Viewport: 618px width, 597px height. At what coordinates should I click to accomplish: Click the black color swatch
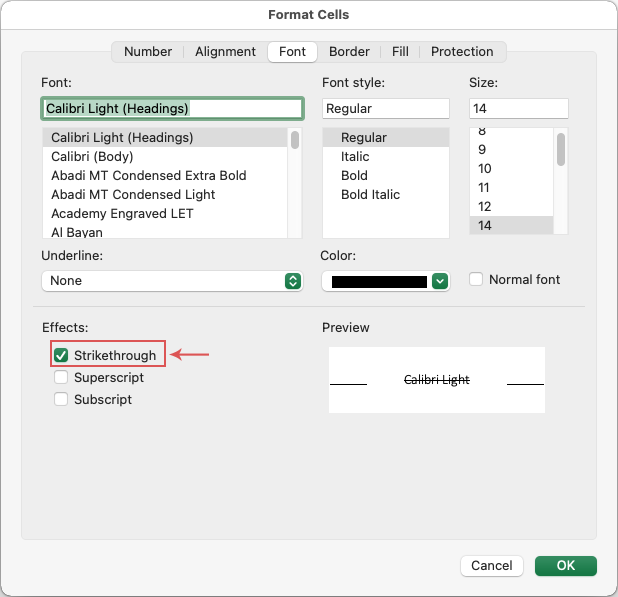click(379, 282)
